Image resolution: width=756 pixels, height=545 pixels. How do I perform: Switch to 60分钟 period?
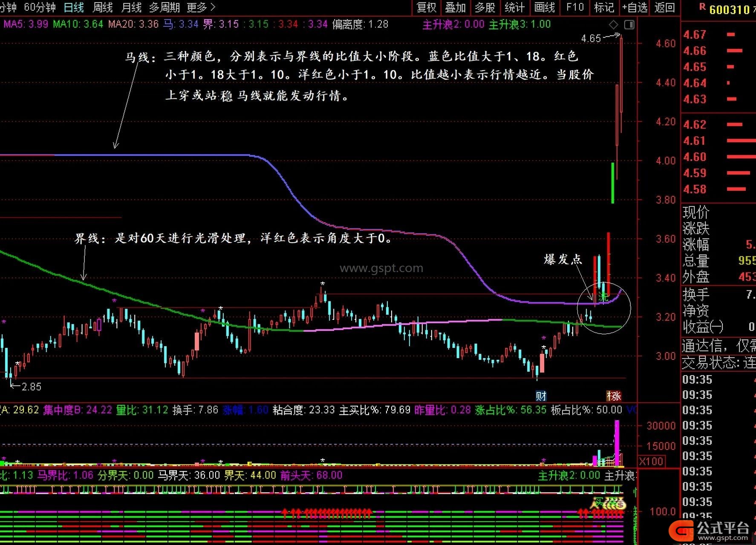pos(40,7)
